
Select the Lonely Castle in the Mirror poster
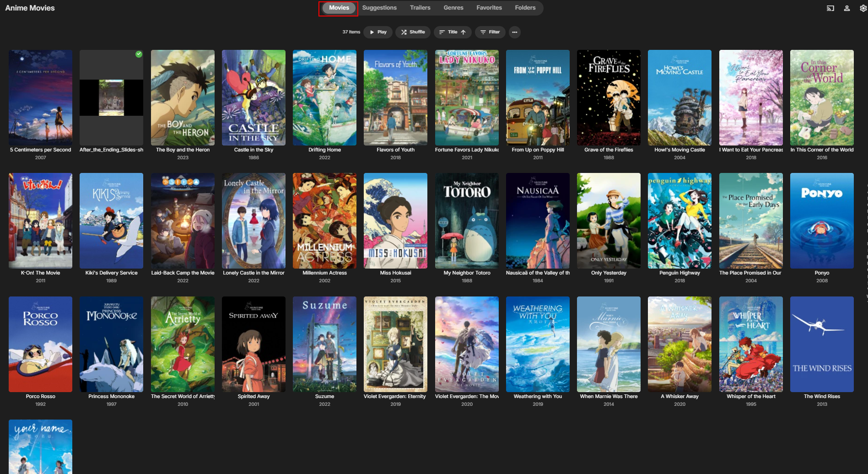[x=253, y=221]
